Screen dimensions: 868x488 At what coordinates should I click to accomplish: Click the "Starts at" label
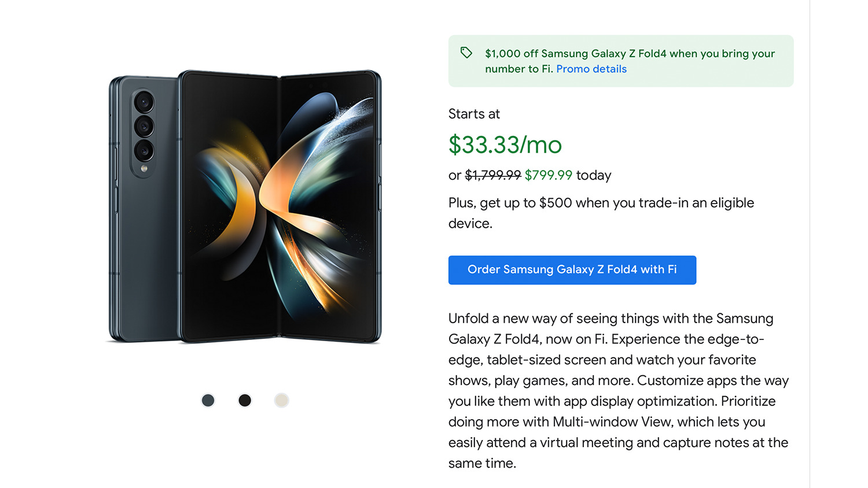click(474, 114)
